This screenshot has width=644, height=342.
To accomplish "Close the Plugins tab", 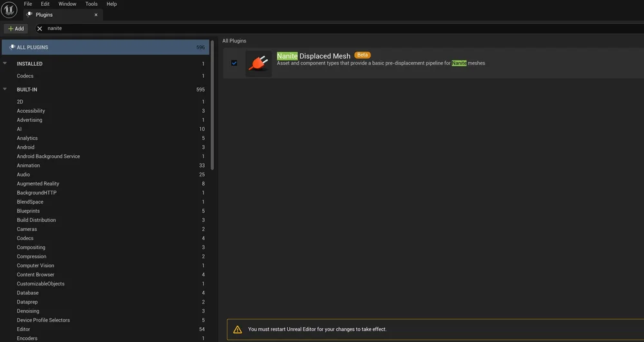I will pos(96,15).
